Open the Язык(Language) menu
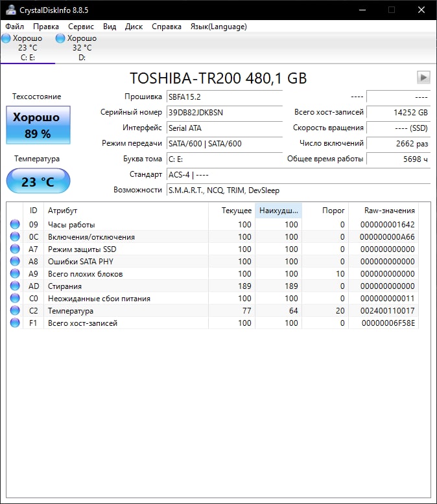This screenshot has width=437, height=504. point(218,27)
